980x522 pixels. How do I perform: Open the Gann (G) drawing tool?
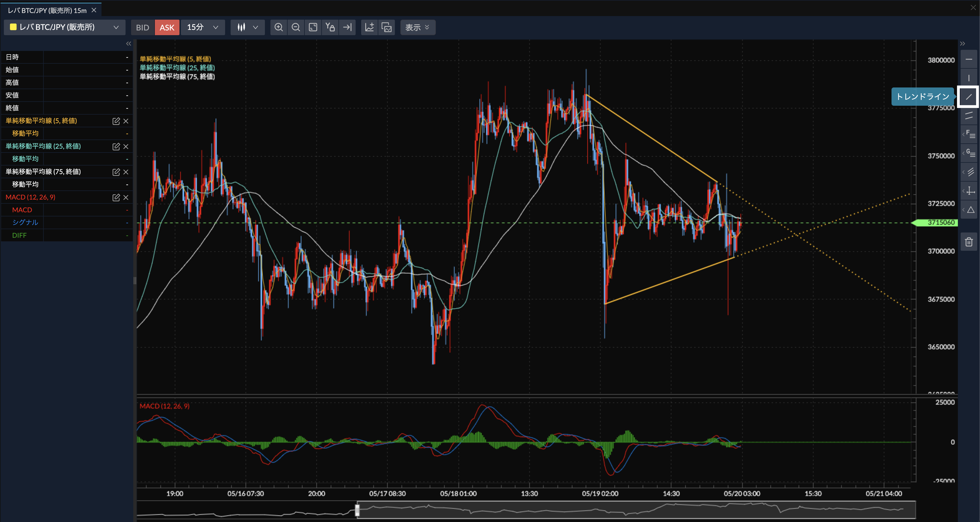coord(969,153)
